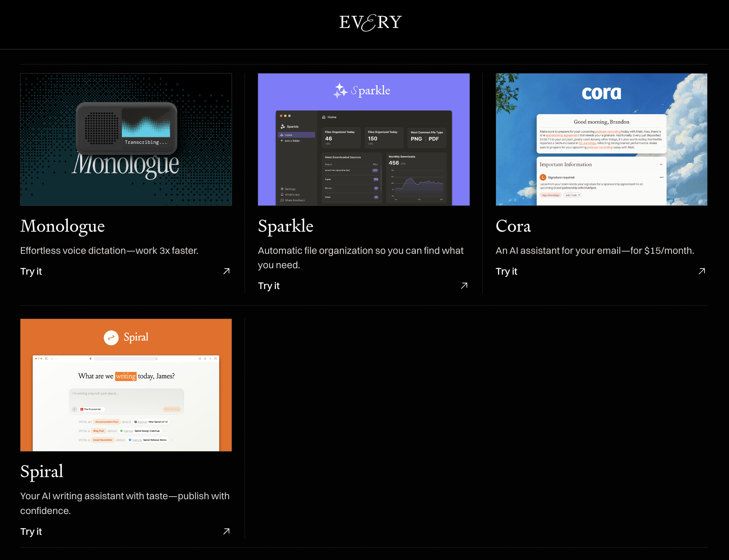This screenshot has height=560, width=729.
Task: Click Try it under Monologue
Action: coord(31,271)
